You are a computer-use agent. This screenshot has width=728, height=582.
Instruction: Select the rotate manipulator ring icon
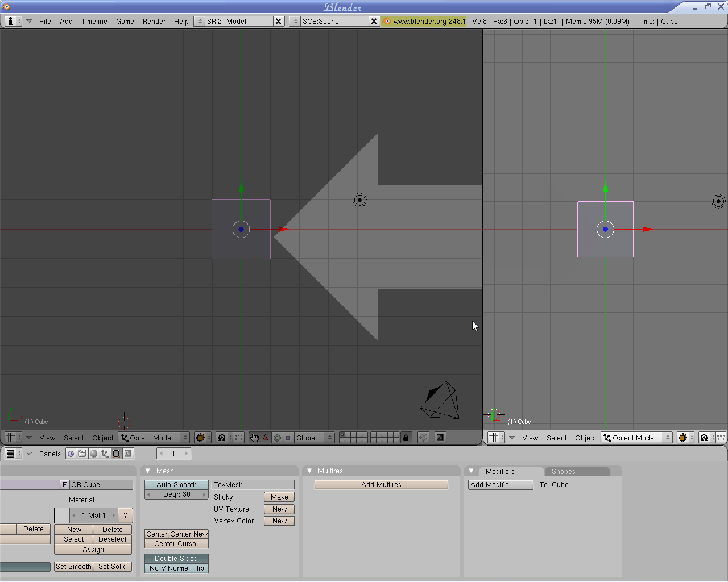(x=277, y=438)
